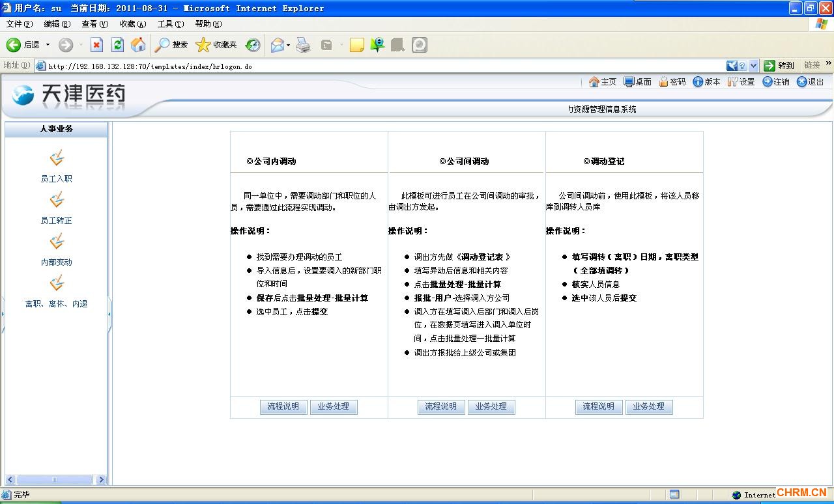Open the 员工入职 icon in sidebar
834x504 pixels.
coord(57,158)
